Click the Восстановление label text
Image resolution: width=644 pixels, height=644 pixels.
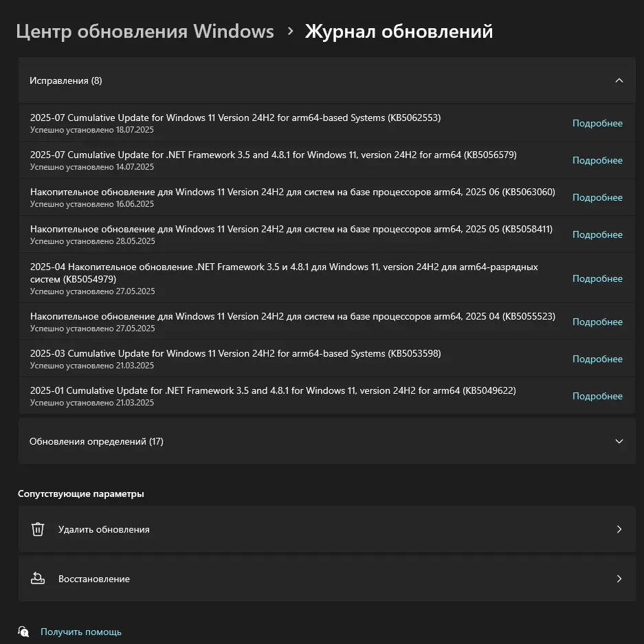(x=94, y=579)
